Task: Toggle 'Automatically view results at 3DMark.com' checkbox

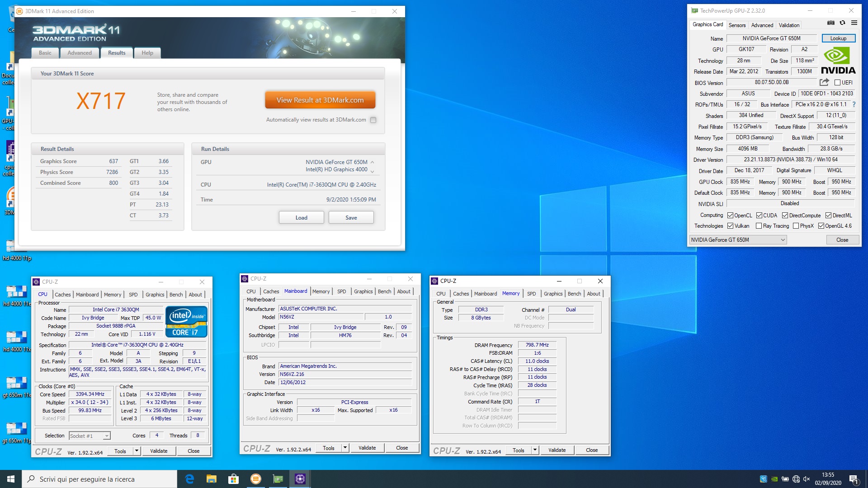Action: click(x=373, y=120)
